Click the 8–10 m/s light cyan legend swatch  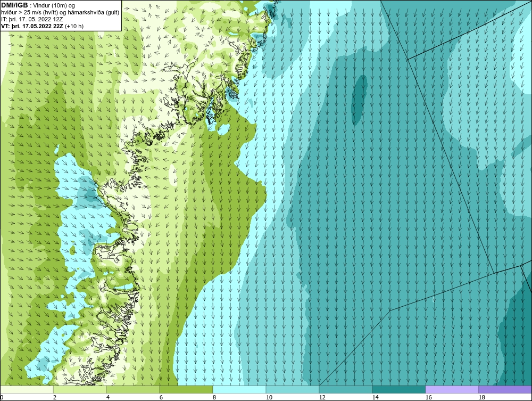[239, 389]
